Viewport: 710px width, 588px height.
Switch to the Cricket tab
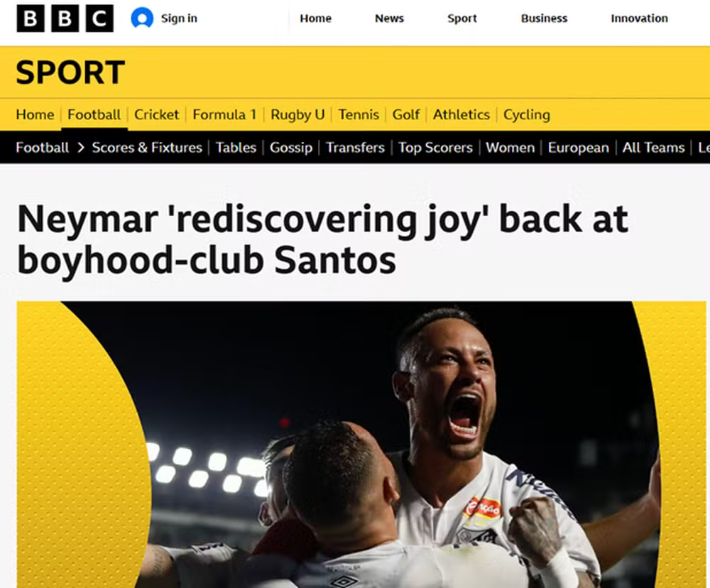[157, 114]
